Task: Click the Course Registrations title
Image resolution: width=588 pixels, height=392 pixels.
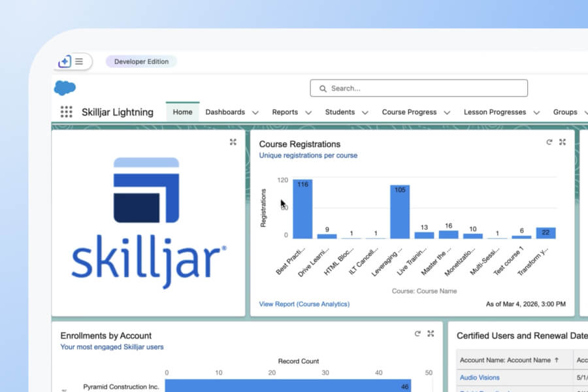Action: pyautogui.click(x=300, y=144)
